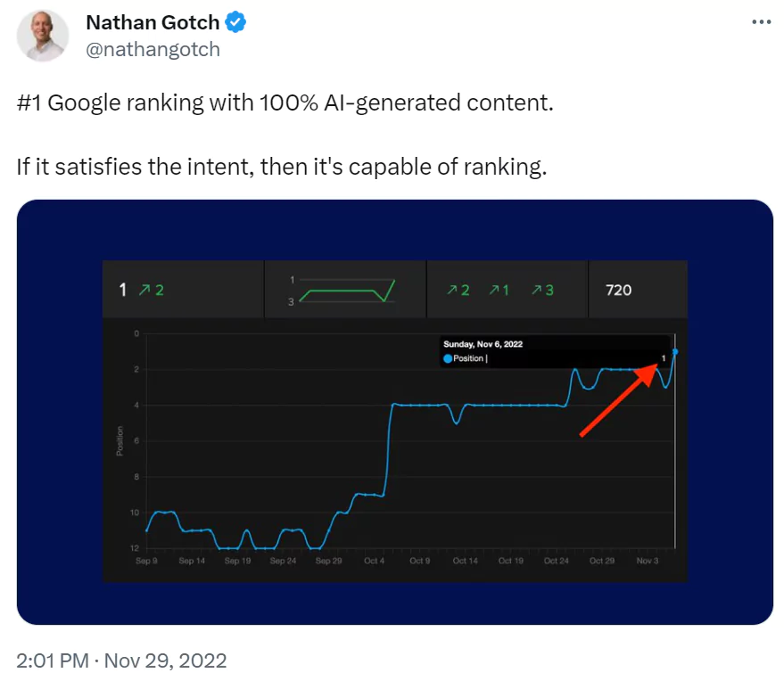Click the 720 search volume cell

tap(638, 290)
